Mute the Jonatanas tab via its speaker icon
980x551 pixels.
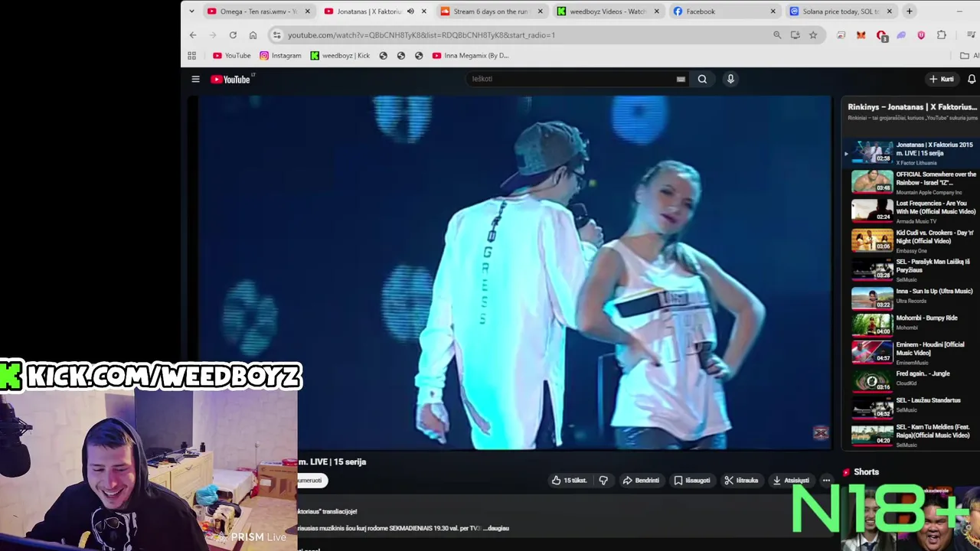point(410,11)
